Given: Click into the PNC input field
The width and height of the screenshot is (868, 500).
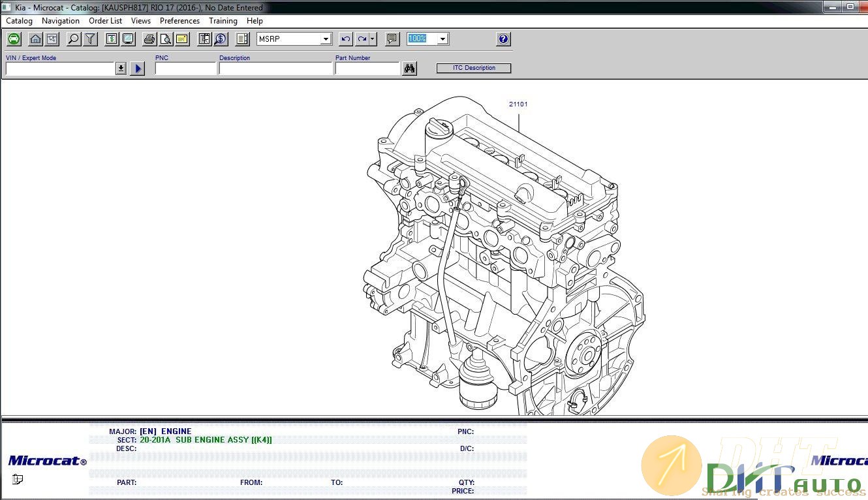Looking at the screenshot, I should pyautogui.click(x=186, y=69).
